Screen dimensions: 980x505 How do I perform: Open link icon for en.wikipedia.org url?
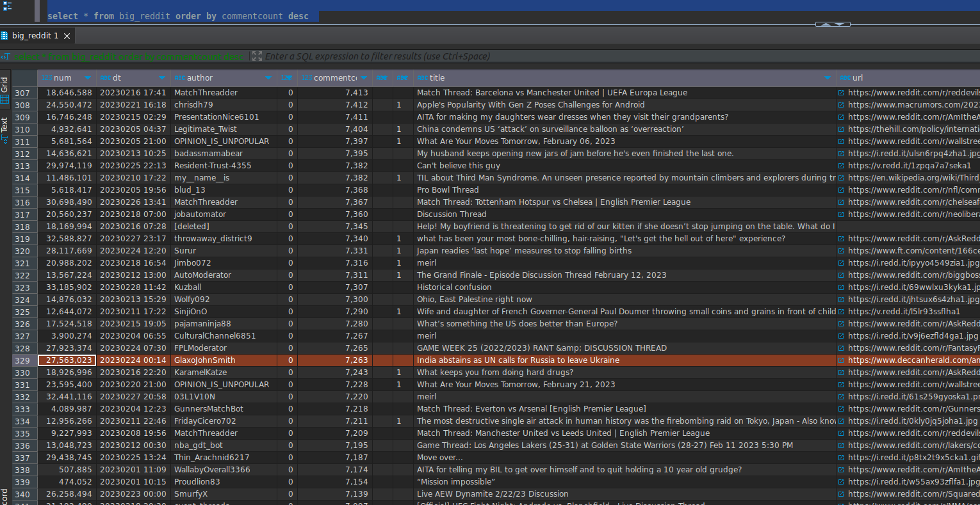coord(841,178)
